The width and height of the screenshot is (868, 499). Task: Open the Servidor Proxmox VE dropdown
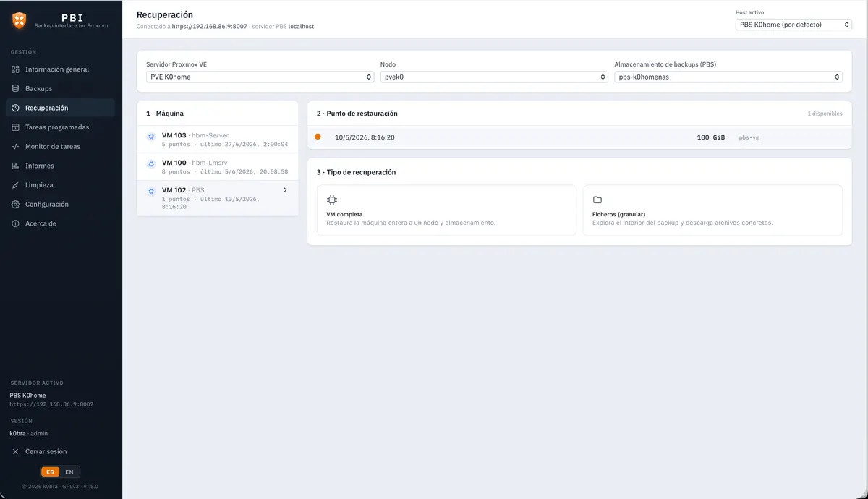tap(260, 77)
